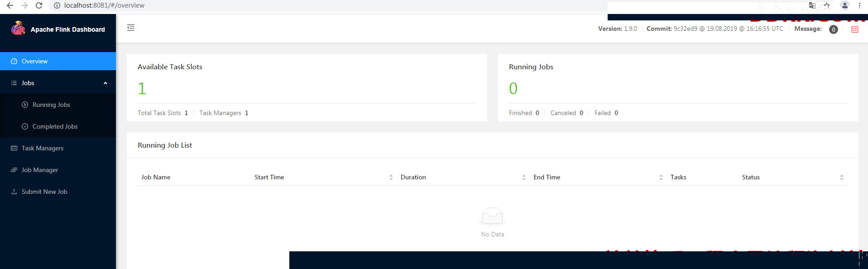Select Overview in the sidebar
Screen dimensions: 868x269
(x=58, y=61)
